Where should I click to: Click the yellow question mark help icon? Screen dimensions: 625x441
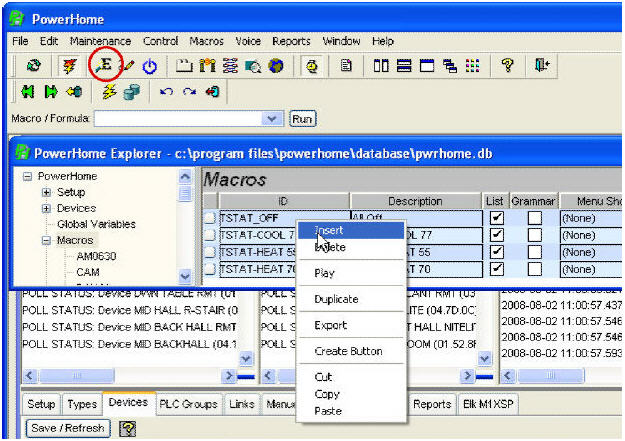508,65
